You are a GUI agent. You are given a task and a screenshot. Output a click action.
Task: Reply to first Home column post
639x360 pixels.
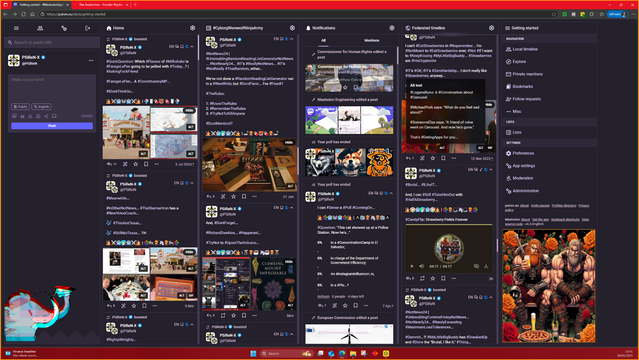tap(110, 164)
